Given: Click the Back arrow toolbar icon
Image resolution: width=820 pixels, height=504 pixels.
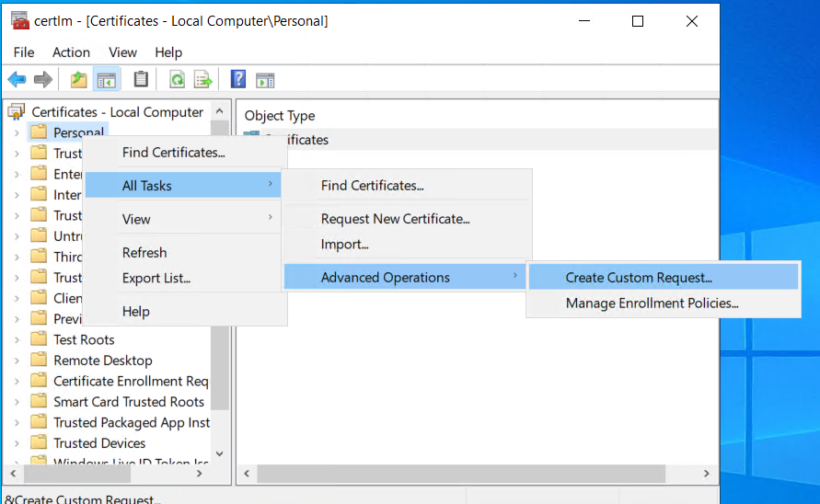Looking at the screenshot, I should 17,80.
